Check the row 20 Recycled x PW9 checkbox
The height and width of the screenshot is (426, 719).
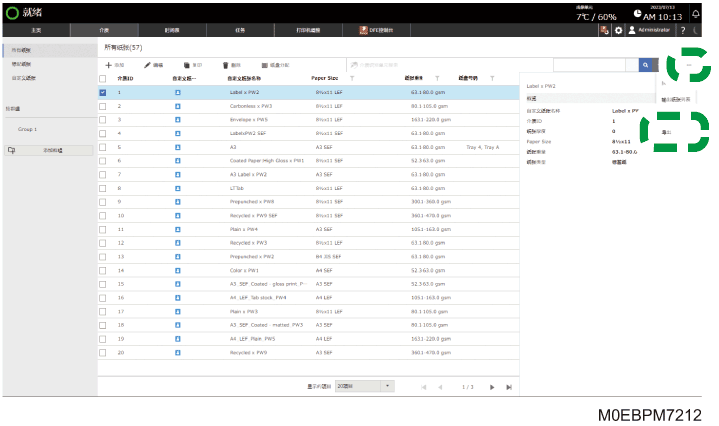[x=103, y=353]
